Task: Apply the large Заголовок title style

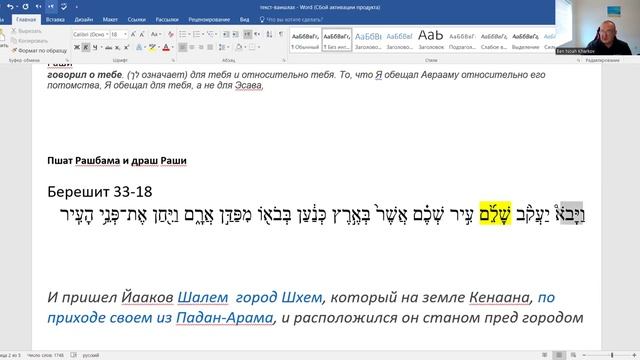Action: click(431, 41)
